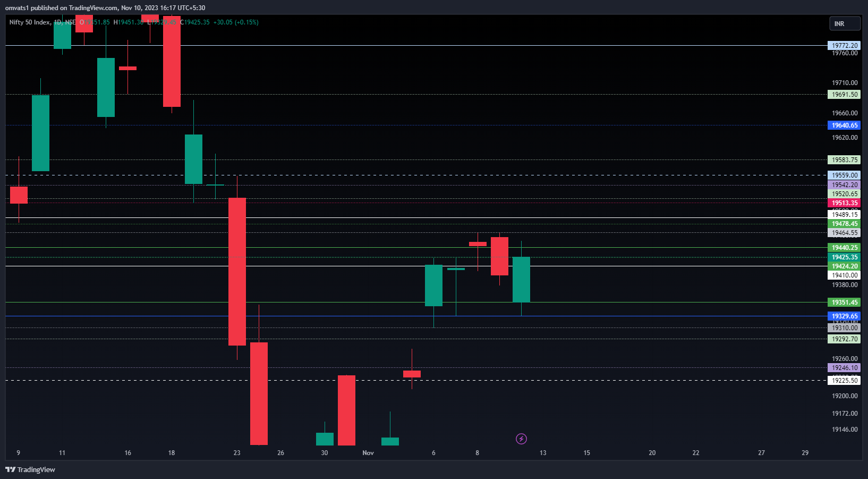Select the gray 19310.00 price label
Screen dimensions: 868x479
844,328
